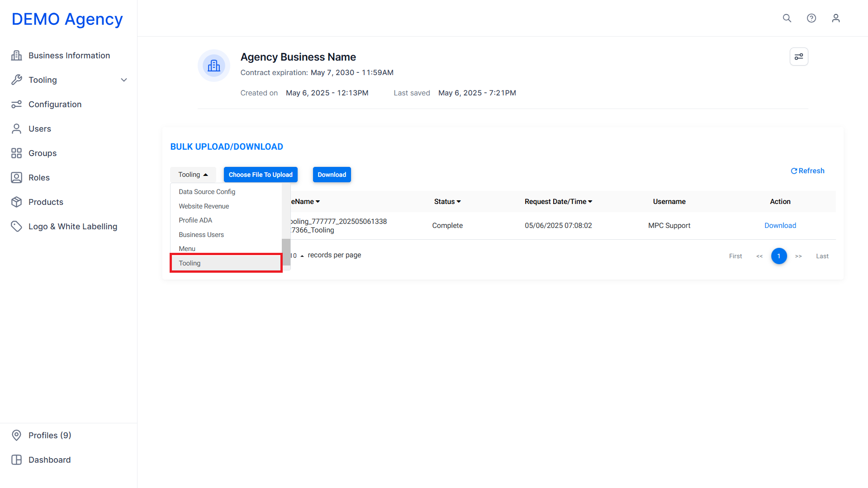
Task: Open the help question mark icon
Action: click(811, 18)
